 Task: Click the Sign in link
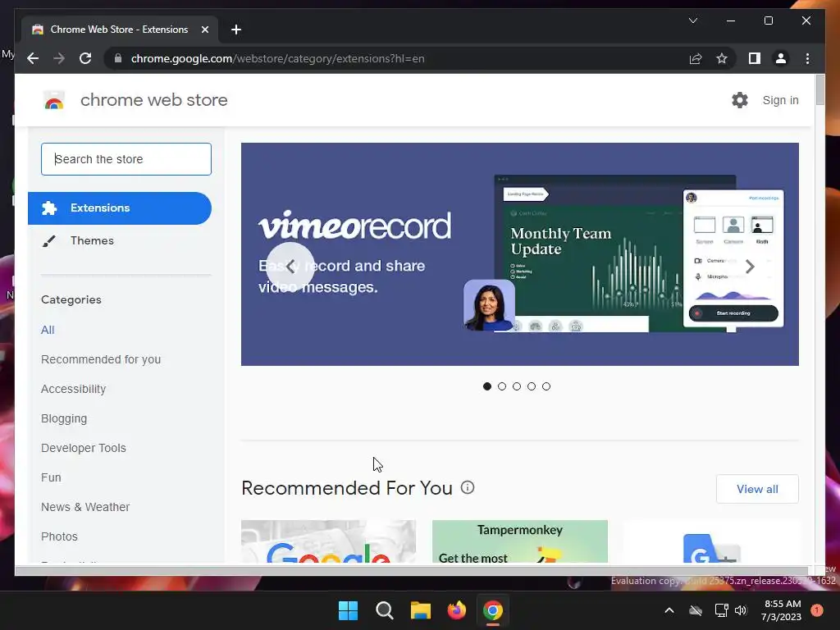[x=780, y=100]
